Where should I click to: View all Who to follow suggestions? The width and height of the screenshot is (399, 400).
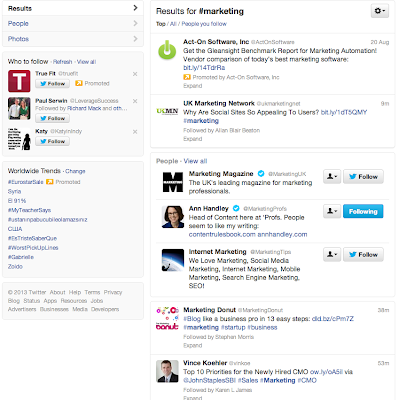pos(86,62)
